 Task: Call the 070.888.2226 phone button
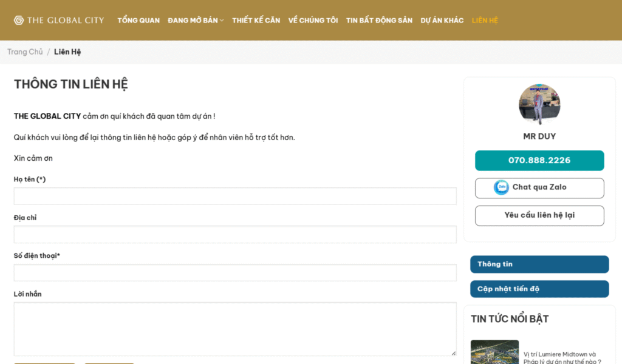click(x=539, y=161)
